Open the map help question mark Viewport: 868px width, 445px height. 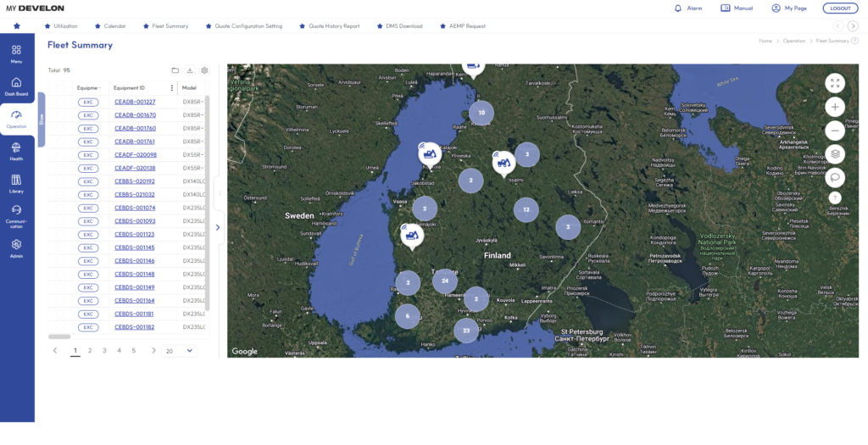point(835,197)
